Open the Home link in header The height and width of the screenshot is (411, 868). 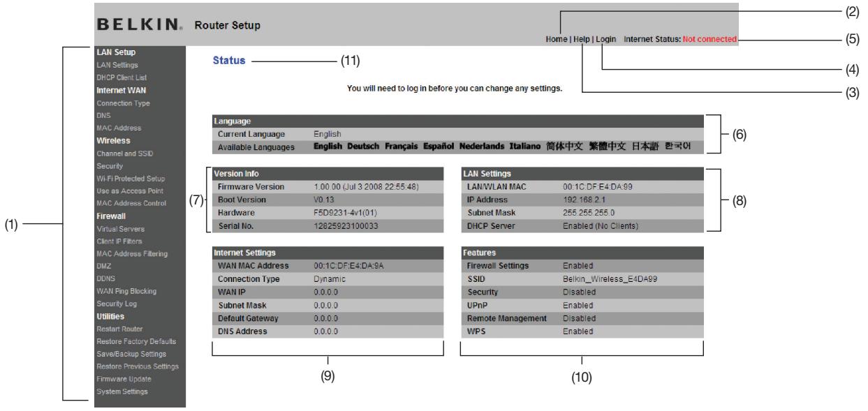tap(557, 39)
